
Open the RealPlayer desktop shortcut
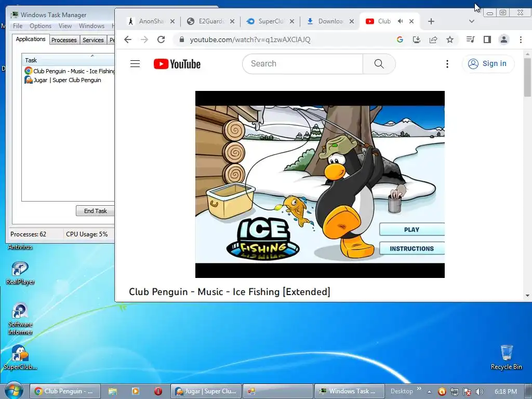point(20,273)
